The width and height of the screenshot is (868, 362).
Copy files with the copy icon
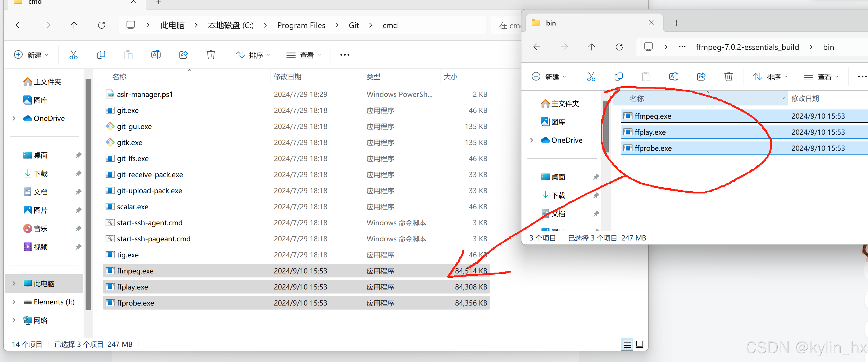pyautogui.click(x=619, y=77)
